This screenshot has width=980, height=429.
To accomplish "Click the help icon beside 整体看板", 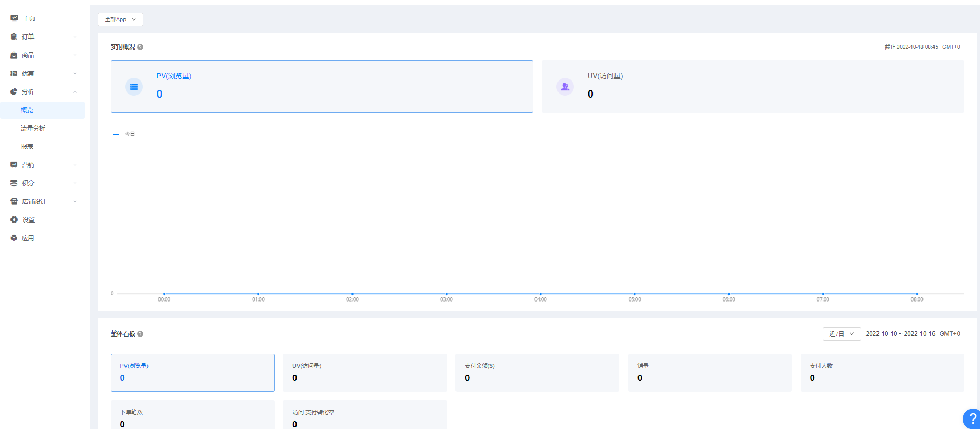I will click(140, 334).
